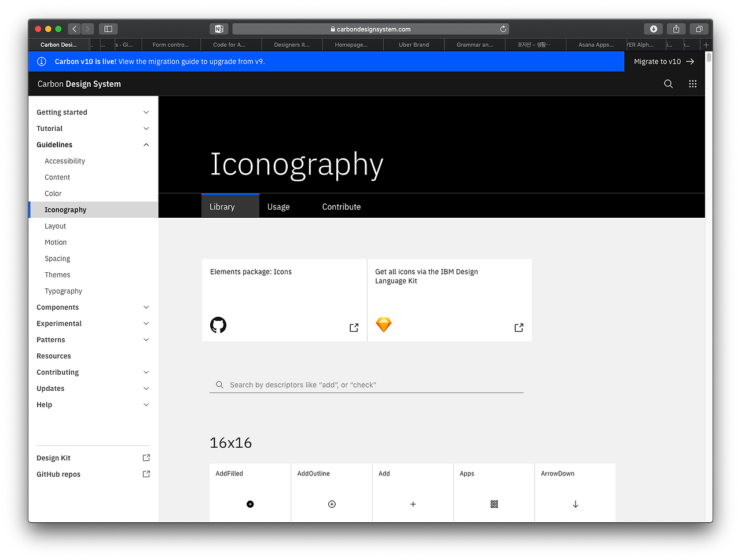Click the Sketch diamond icon on Design Kit card
Screen dimensions: 741x560
(x=384, y=325)
